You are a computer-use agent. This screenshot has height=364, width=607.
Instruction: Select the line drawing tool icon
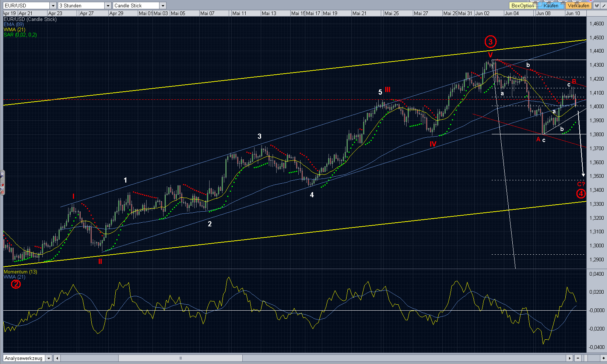[603, 6]
